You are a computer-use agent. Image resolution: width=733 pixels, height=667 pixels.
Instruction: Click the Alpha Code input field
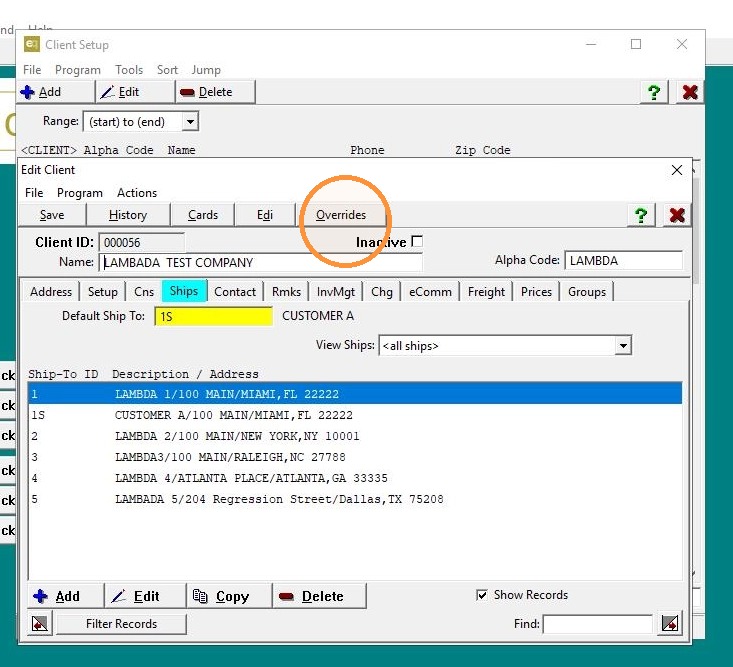tap(624, 260)
